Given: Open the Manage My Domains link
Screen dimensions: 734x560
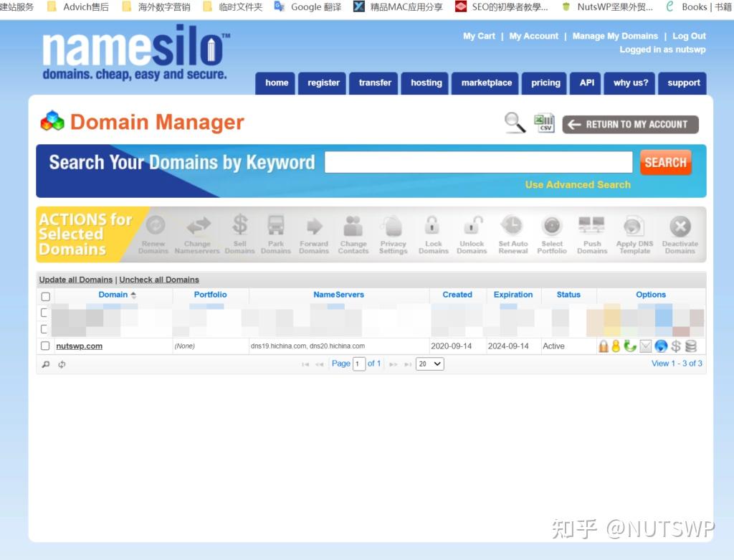Looking at the screenshot, I should (x=615, y=36).
